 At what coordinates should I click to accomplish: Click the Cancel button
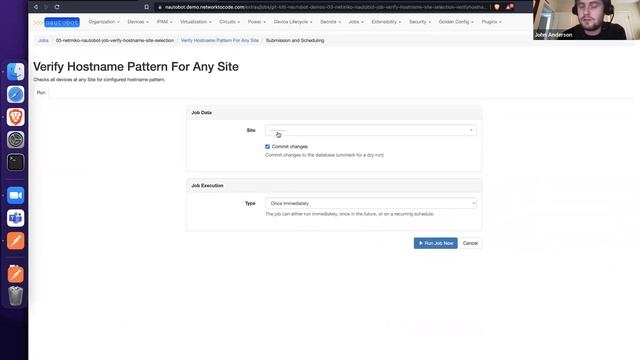coord(470,243)
